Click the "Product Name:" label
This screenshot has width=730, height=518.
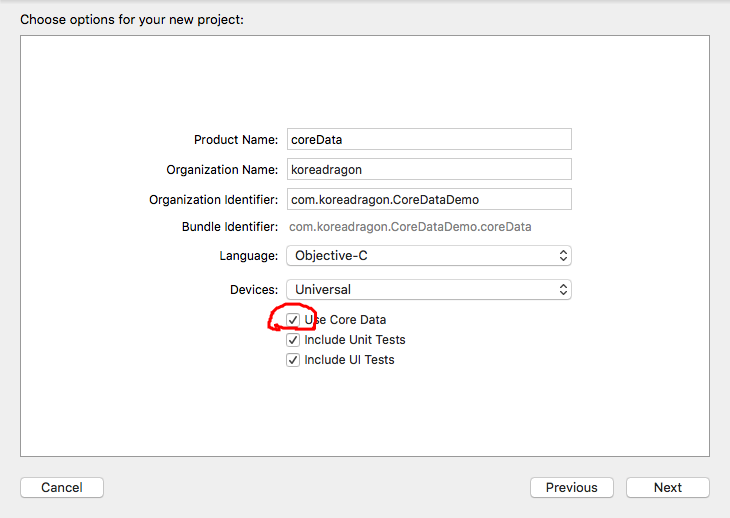236,140
